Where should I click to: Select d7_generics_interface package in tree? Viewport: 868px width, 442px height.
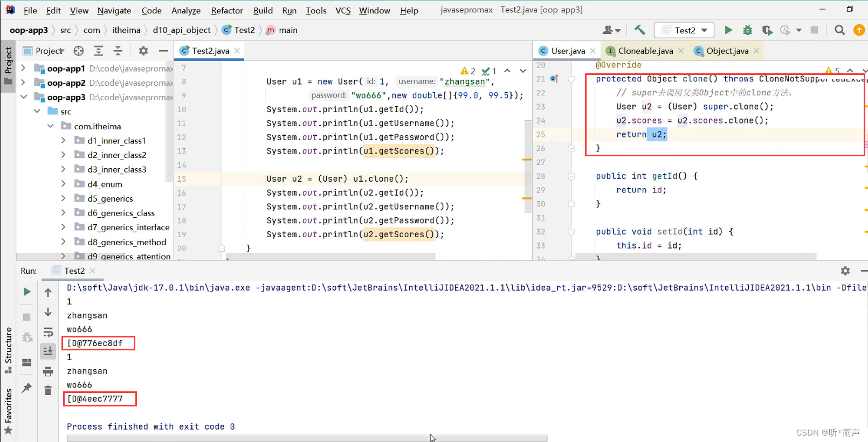pos(128,227)
